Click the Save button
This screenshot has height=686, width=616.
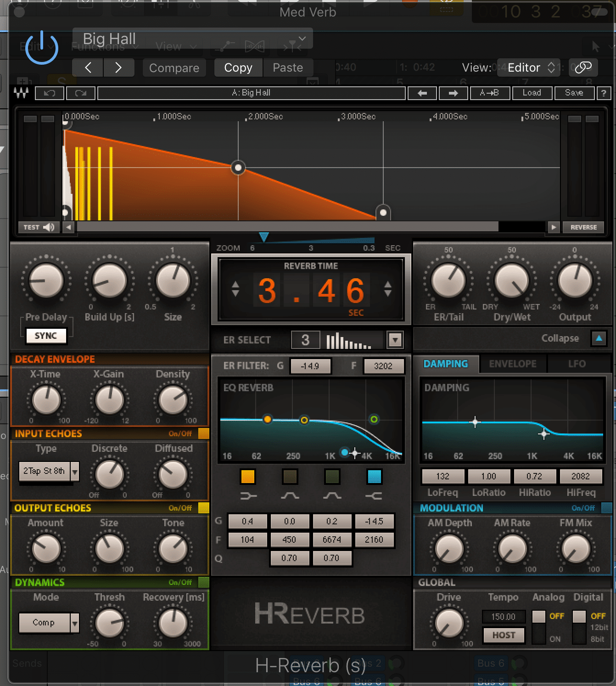coord(574,93)
